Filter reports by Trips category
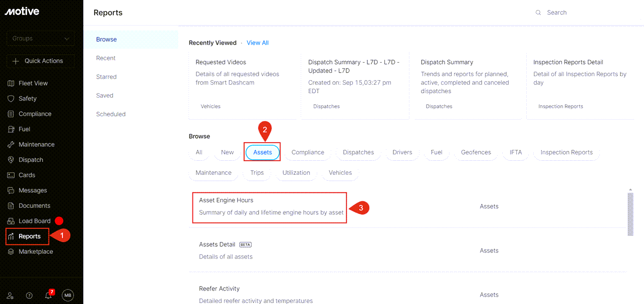 (257, 173)
